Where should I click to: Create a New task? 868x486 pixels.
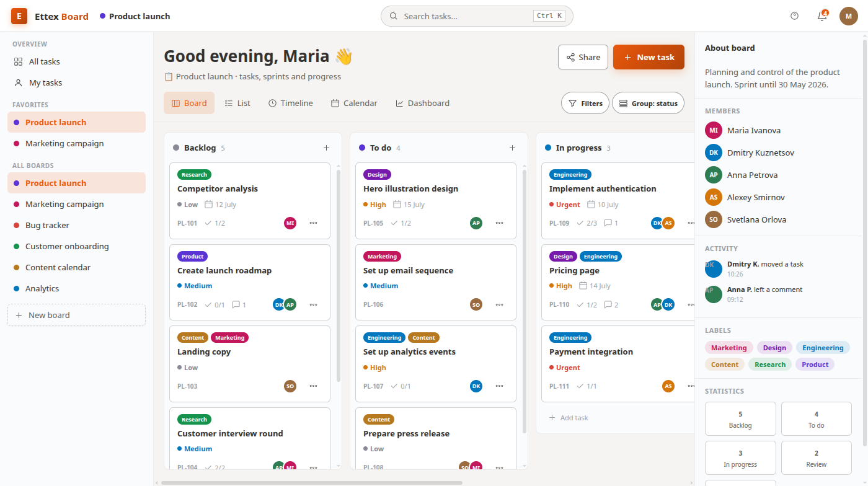point(649,57)
